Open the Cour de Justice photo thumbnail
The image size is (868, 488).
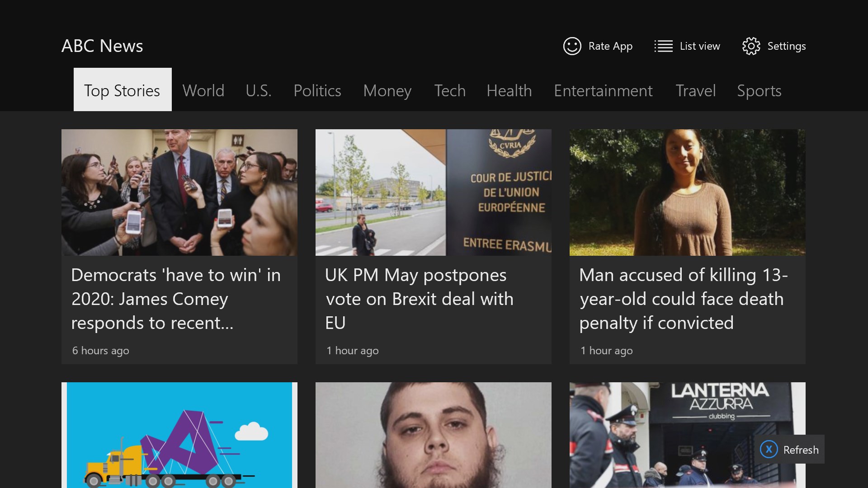click(433, 192)
